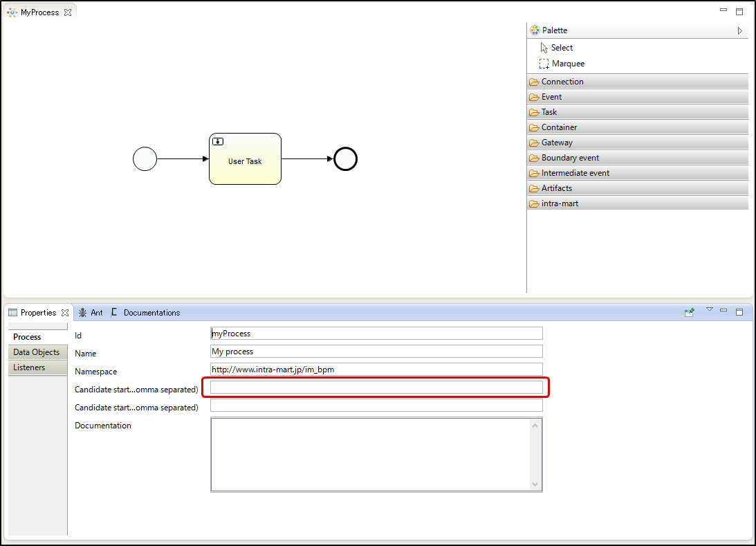756x546 pixels.
Task: Click Documentation scrollbar up arrow
Action: pos(535,426)
